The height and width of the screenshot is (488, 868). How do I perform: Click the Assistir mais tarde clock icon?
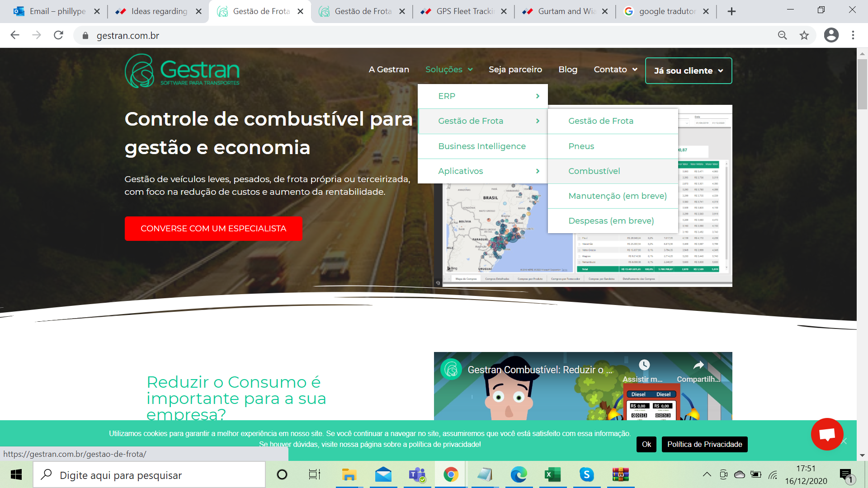pyautogui.click(x=644, y=365)
